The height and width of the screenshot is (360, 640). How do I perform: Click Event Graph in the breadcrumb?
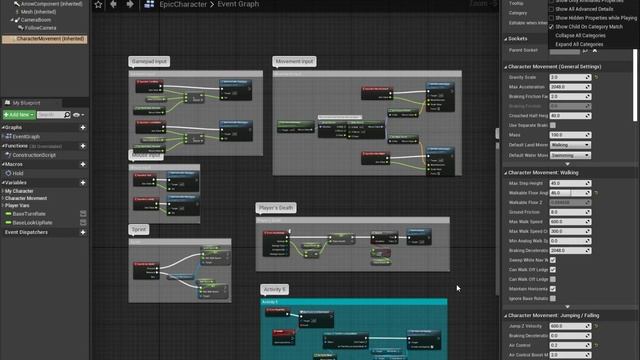click(238, 4)
